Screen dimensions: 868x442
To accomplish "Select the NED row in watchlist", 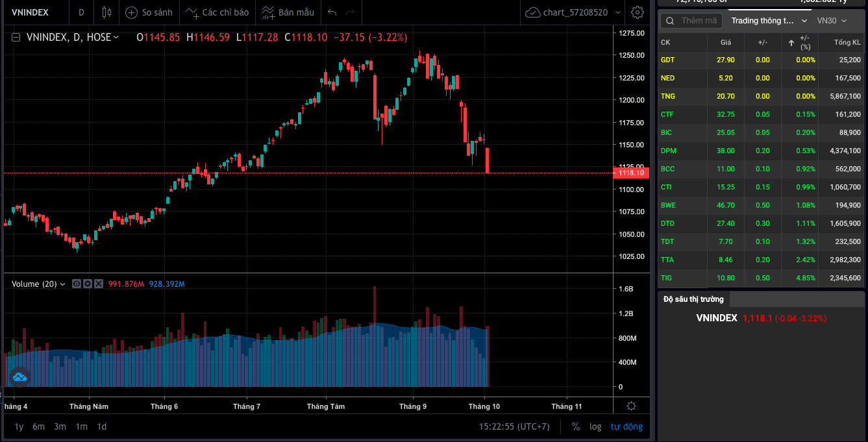I will 762,78.
